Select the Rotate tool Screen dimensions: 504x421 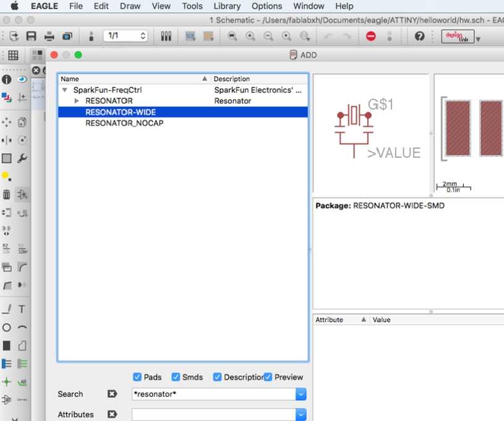[22, 140]
